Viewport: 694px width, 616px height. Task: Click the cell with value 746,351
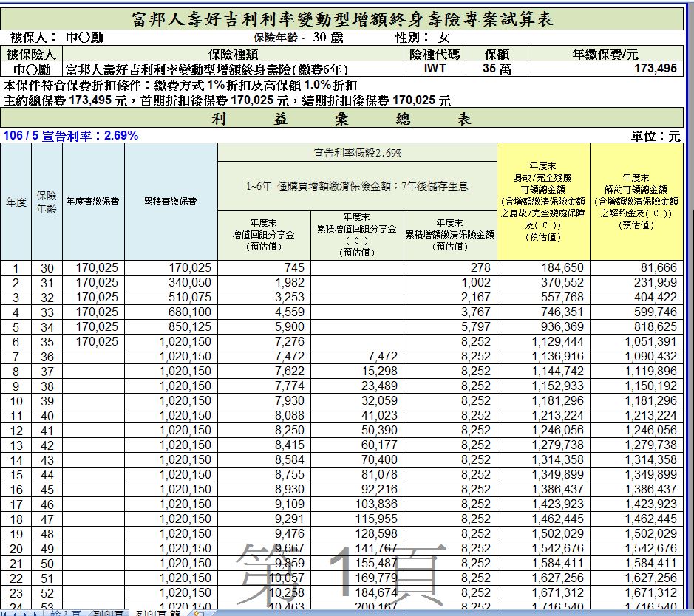tap(543, 312)
